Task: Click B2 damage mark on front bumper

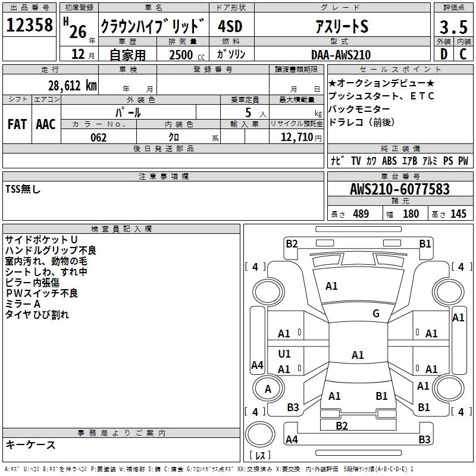Action: (292, 243)
